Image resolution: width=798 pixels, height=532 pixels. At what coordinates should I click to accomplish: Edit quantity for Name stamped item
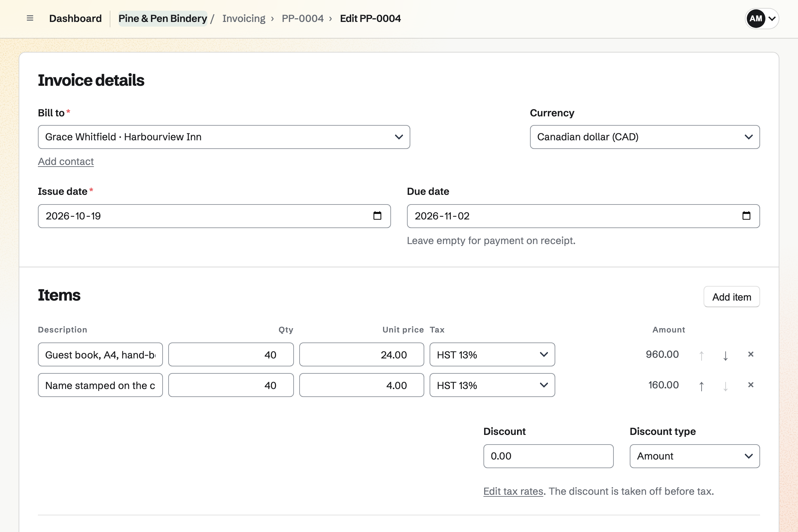pyautogui.click(x=231, y=385)
